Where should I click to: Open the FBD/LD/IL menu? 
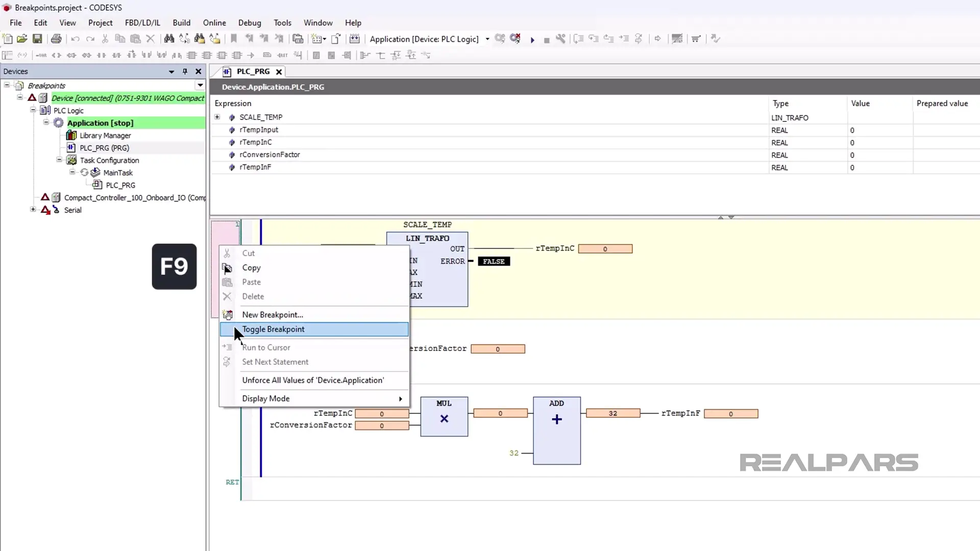(x=142, y=23)
